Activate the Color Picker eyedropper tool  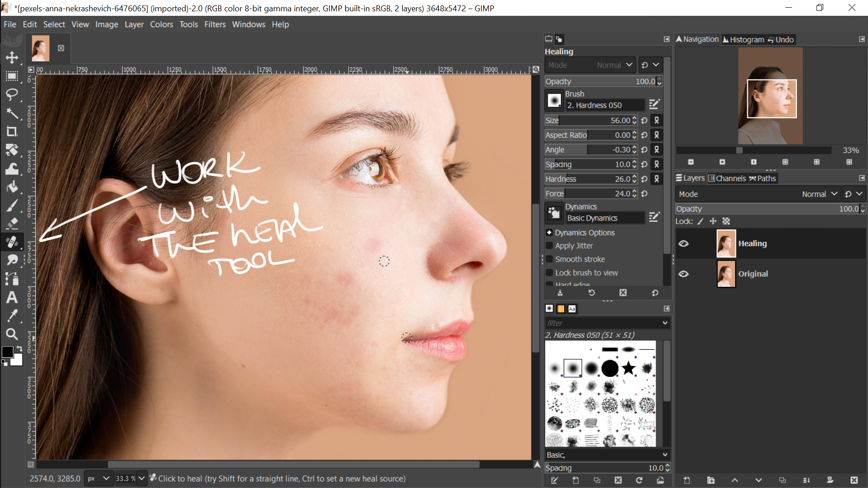pyautogui.click(x=12, y=316)
